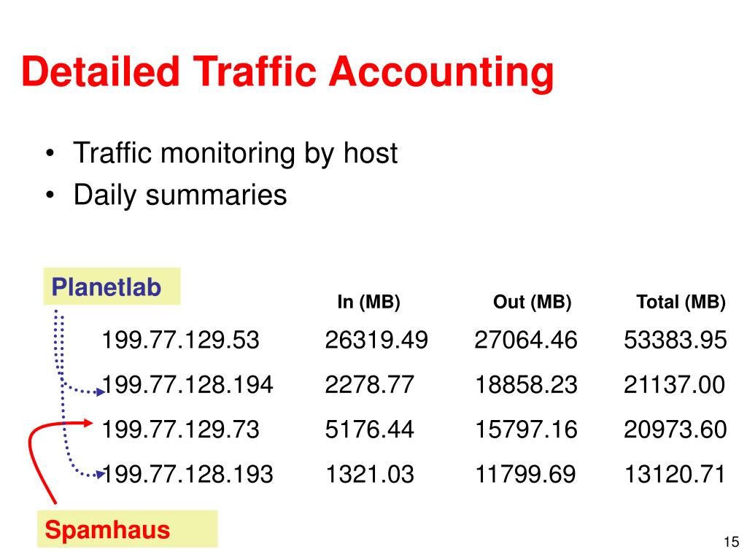Select the Detailed Traffic Accounting title
The image size is (747, 560).
(x=287, y=72)
